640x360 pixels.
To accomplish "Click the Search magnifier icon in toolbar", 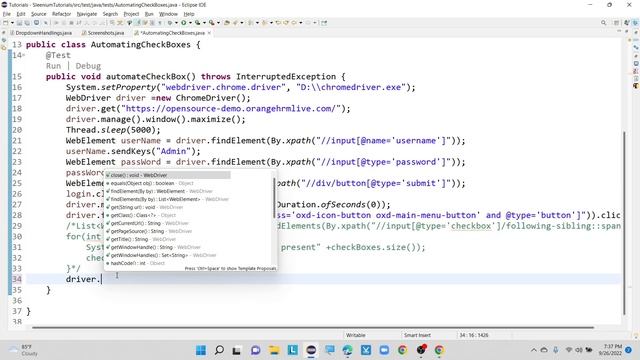I will (603, 23).
